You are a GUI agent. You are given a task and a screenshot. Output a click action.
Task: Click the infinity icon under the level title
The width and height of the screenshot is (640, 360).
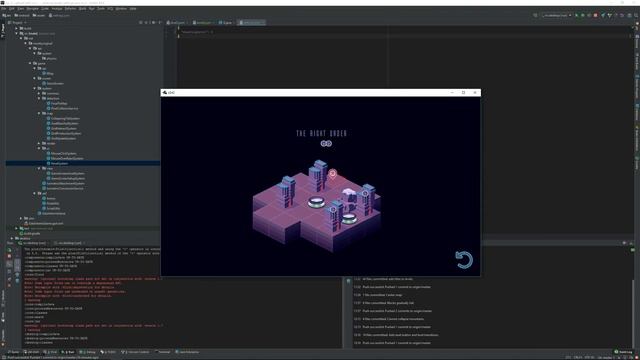pos(326,144)
